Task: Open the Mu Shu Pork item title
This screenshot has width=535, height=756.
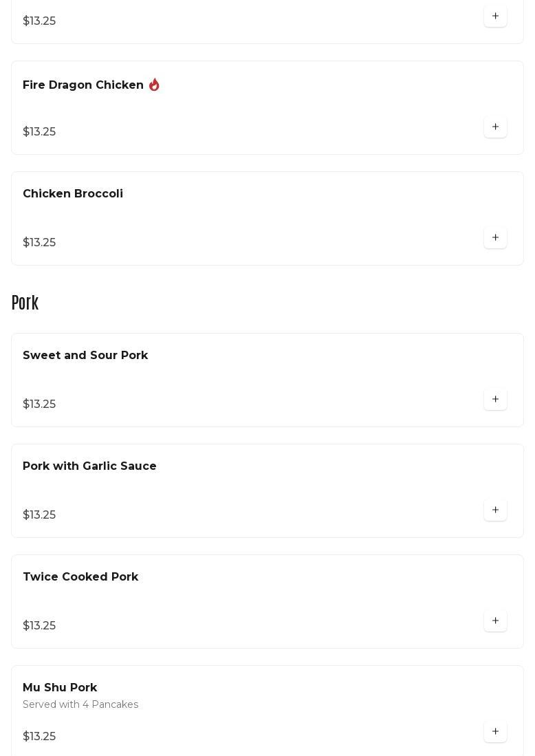Action: point(60,688)
